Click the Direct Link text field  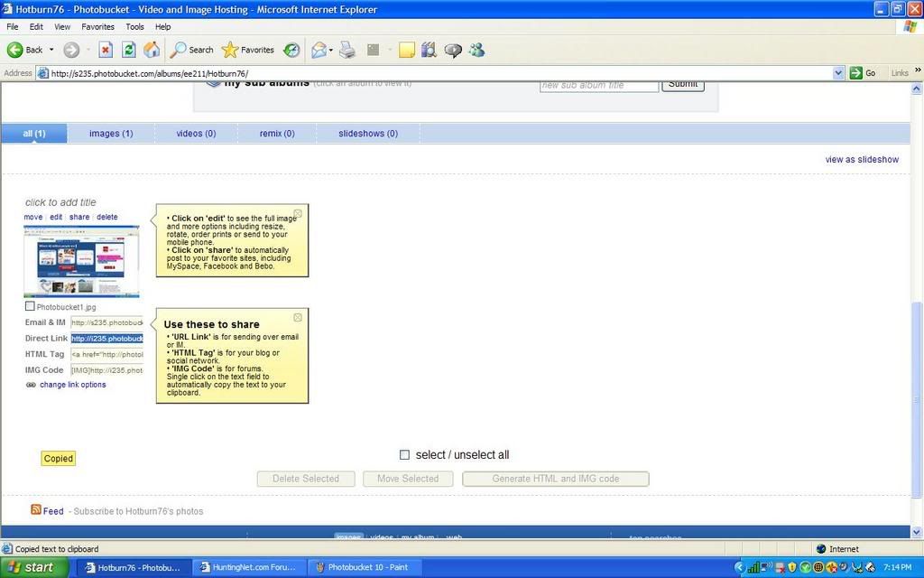pos(106,339)
